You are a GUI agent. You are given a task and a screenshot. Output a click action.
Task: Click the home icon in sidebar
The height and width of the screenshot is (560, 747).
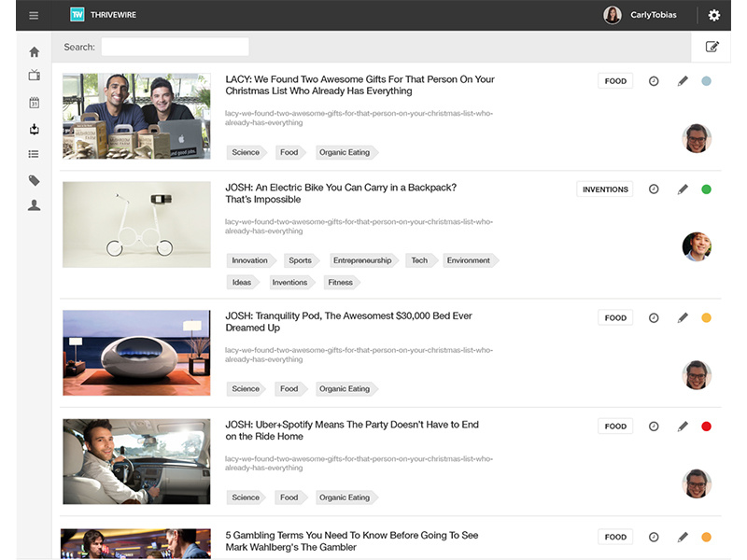[35, 52]
